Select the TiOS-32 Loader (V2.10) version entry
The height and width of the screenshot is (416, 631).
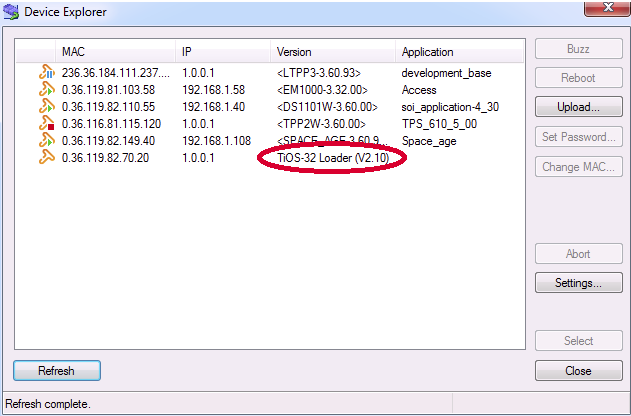pyautogui.click(x=332, y=158)
